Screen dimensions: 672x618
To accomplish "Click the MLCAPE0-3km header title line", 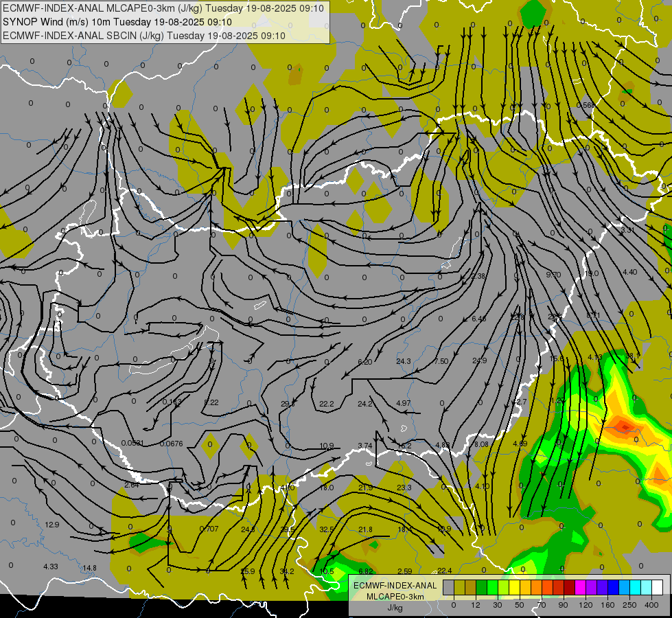I will pos(163,8).
